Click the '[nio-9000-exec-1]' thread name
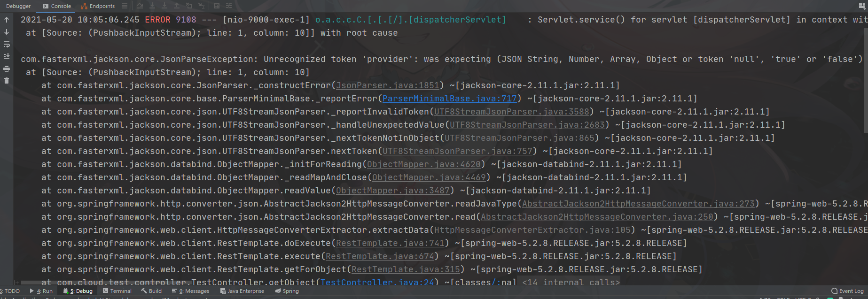Screen dimensions: 868x299 (266, 20)
